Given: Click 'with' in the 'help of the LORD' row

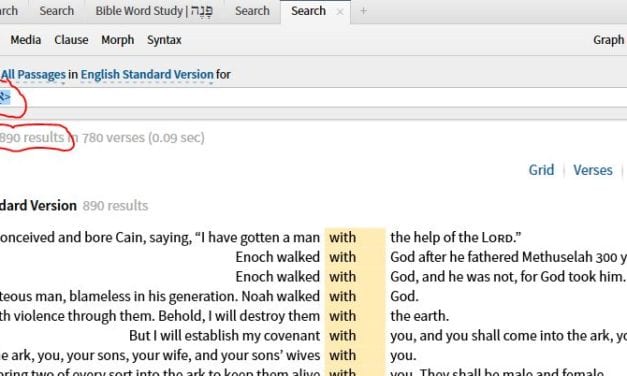Looking at the screenshot, I should tap(342, 237).
